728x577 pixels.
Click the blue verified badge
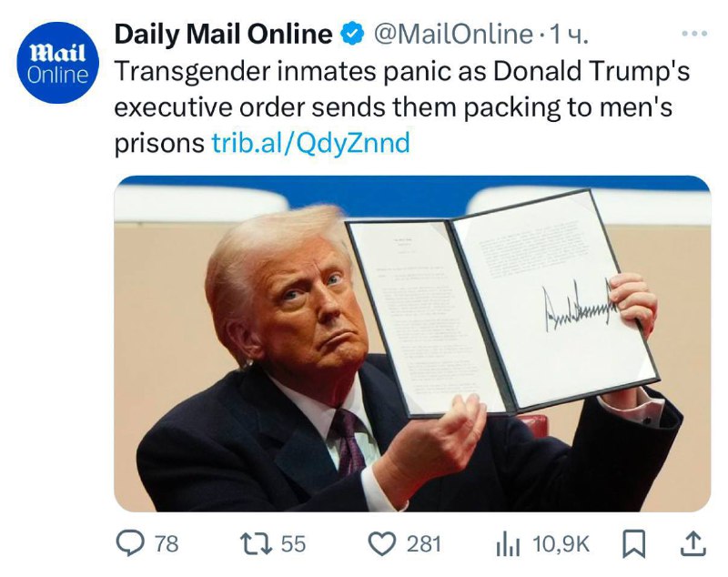click(353, 35)
